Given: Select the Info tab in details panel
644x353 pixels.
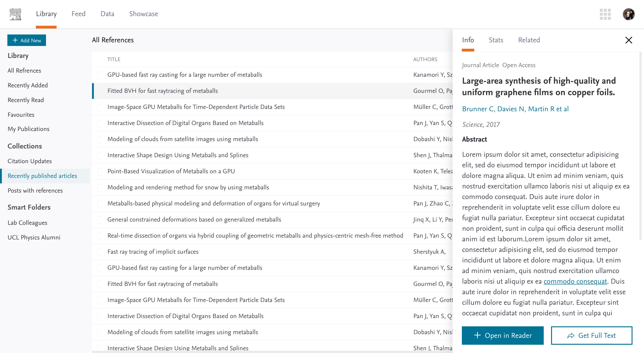Looking at the screenshot, I should (x=468, y=40).
